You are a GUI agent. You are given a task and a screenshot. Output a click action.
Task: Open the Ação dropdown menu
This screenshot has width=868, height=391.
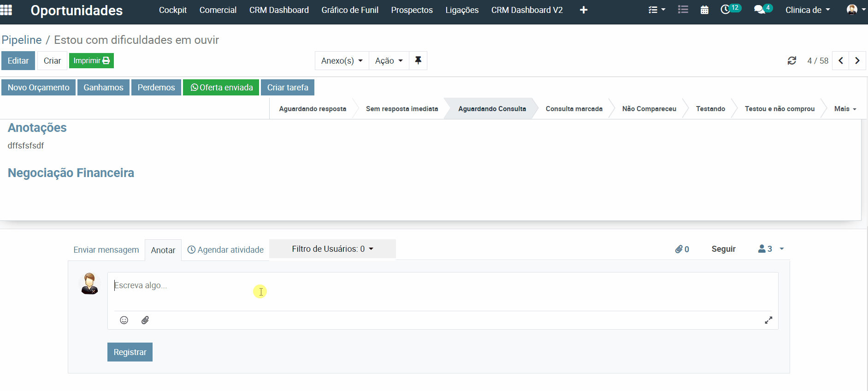(x=389, y=61)
